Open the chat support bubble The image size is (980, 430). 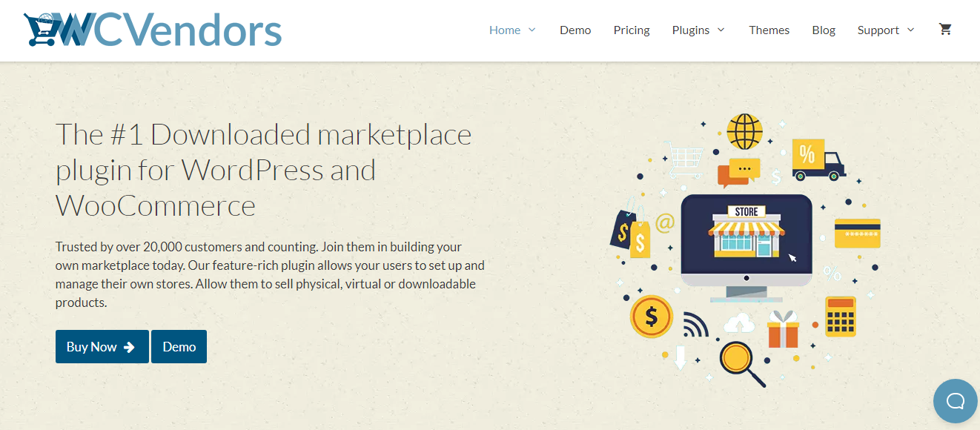click(x=956, y=401)
